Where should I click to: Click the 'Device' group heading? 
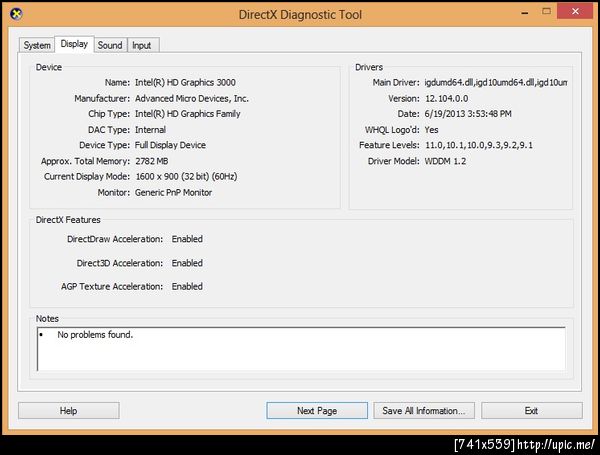(49, 67)
